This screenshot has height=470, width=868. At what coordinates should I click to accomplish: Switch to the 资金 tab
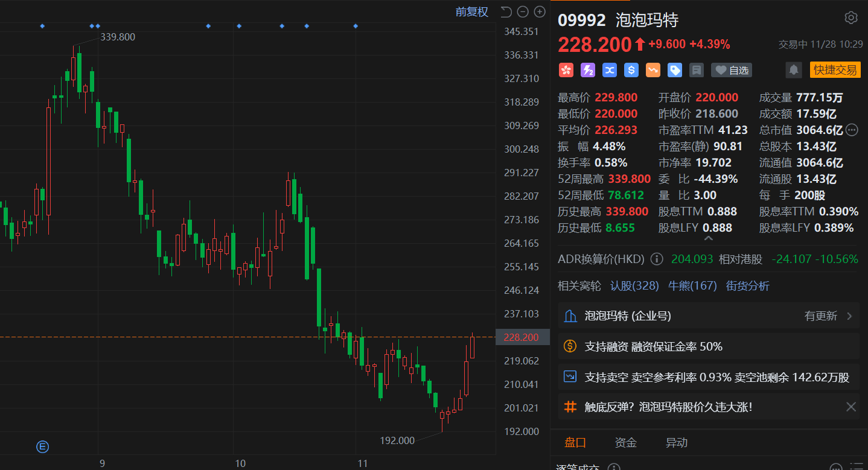click(625, 442)
